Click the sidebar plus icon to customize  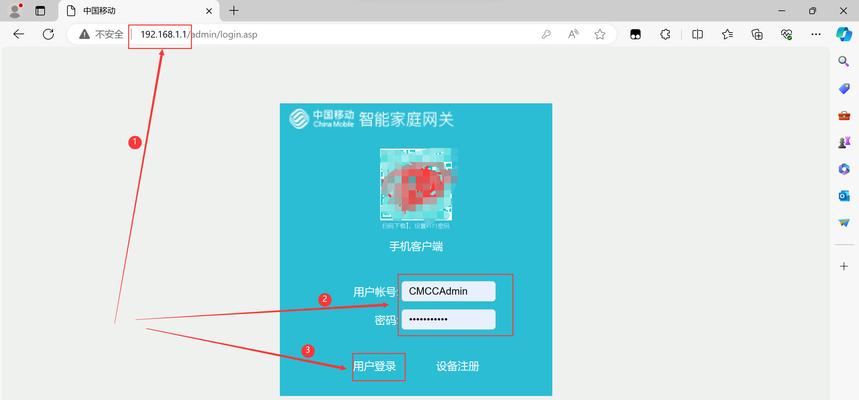844,266
